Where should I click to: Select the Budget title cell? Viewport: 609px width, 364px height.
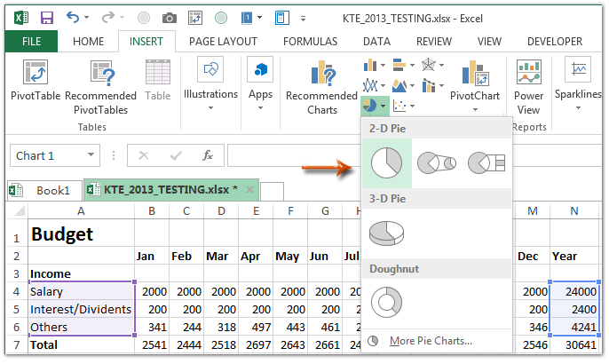tap(81, 233)
